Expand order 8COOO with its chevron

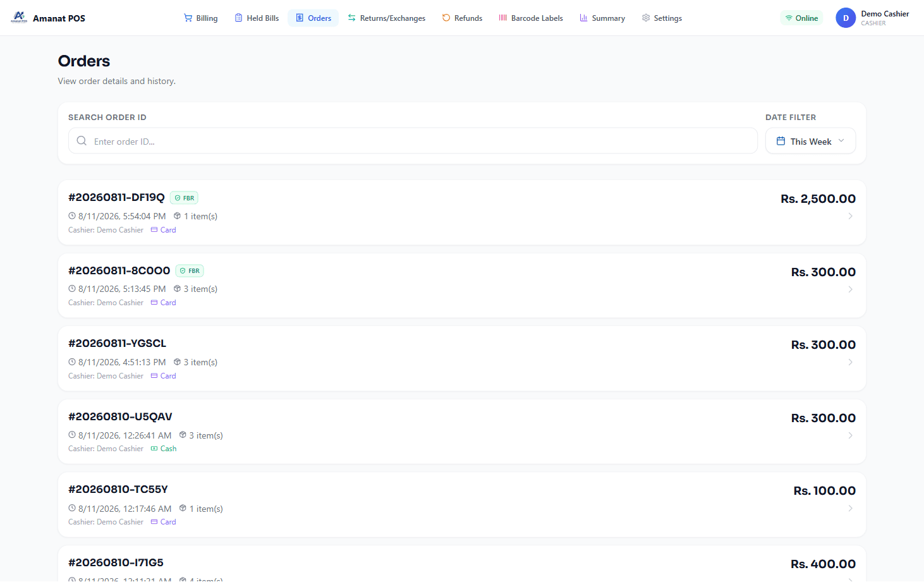coord(850,289)
